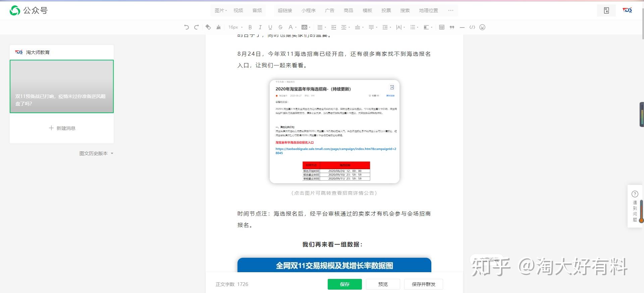Click the first-line indent icon
Viewport: 644px width, 293px height.
[333, 27]
